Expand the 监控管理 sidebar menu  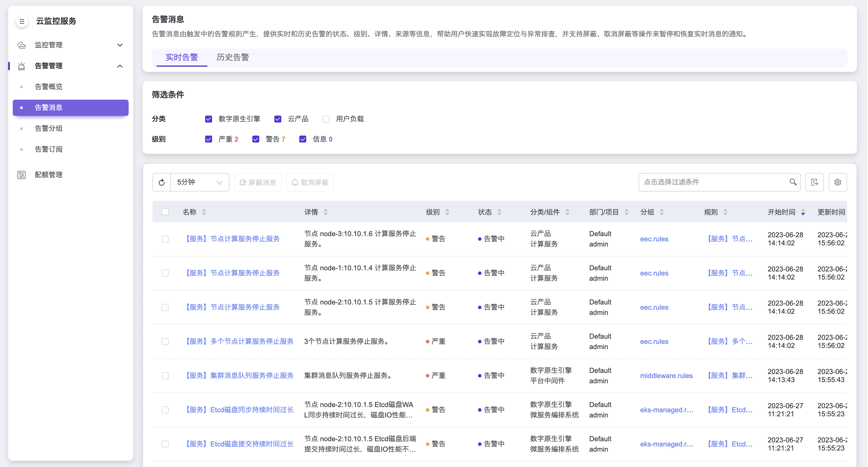tap(120, 45)
